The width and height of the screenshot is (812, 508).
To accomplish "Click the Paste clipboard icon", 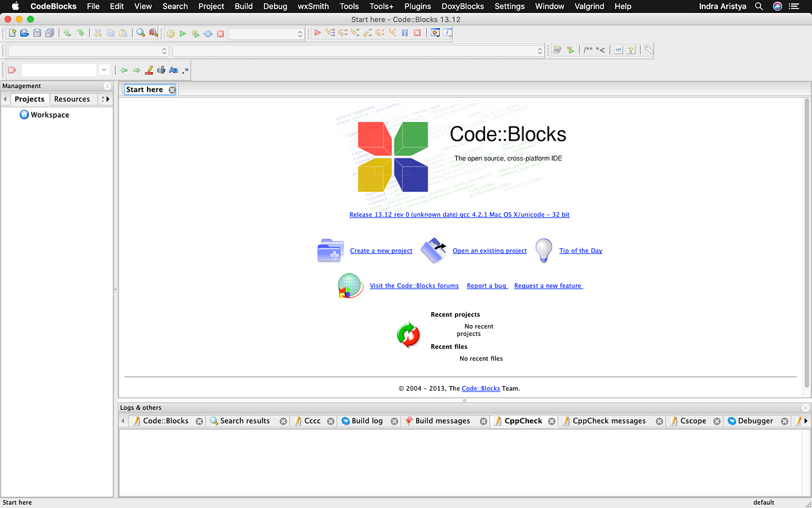I will tap(122, 33).
